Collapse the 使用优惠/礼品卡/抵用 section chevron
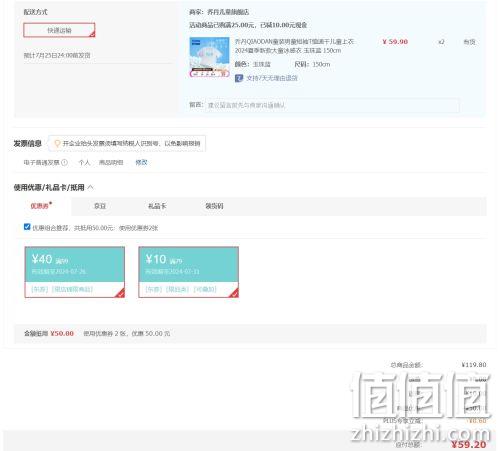This screenshot has width=500, height=451. (x=90, y=187)
